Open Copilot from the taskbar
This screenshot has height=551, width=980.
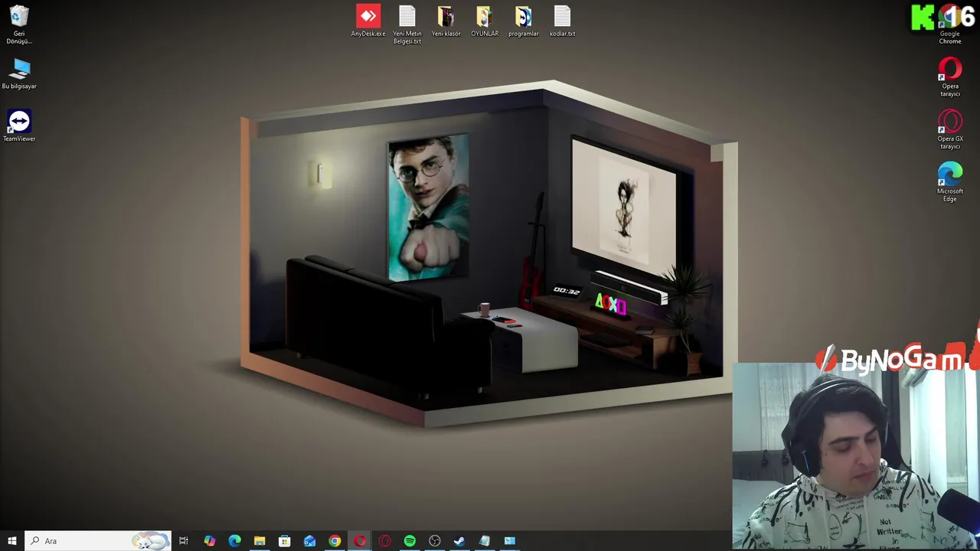[209, 541]
